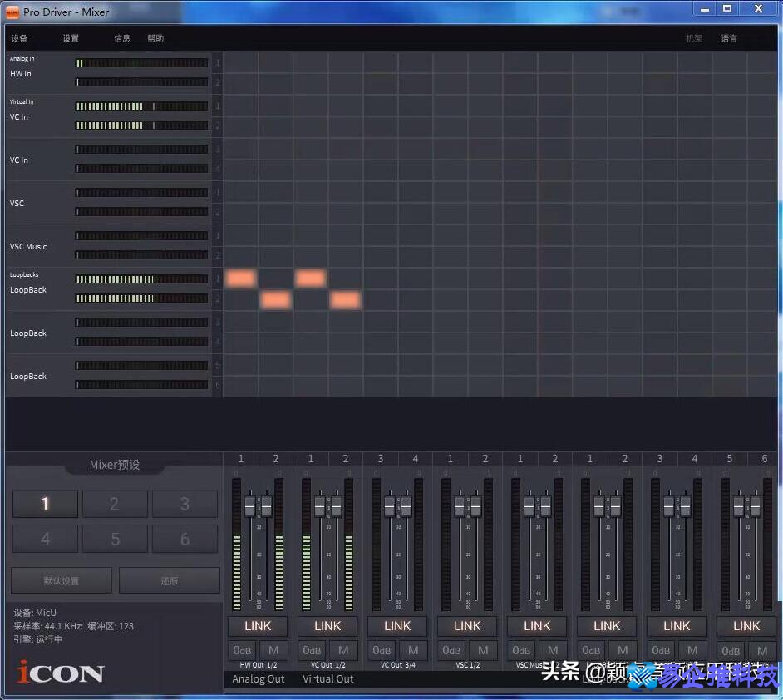This screenshot has height=700, width=783.
Task: Disable LoopBack 1 routing to HW Out 1
Action: pyautogui.click(x=241, y=279)
